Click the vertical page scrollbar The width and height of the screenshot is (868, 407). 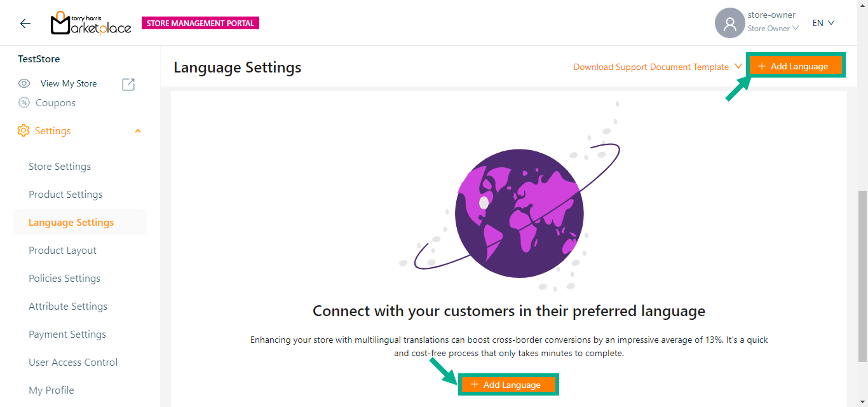(x=862, y=273)
